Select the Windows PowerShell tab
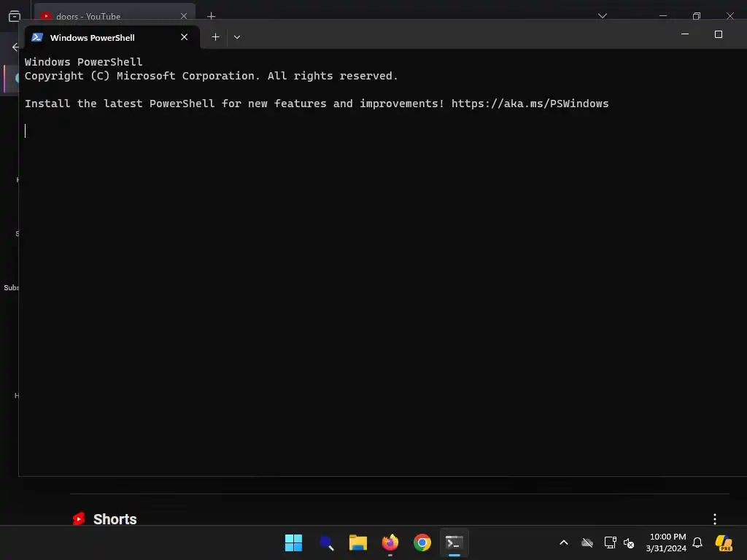 [112, 37]
